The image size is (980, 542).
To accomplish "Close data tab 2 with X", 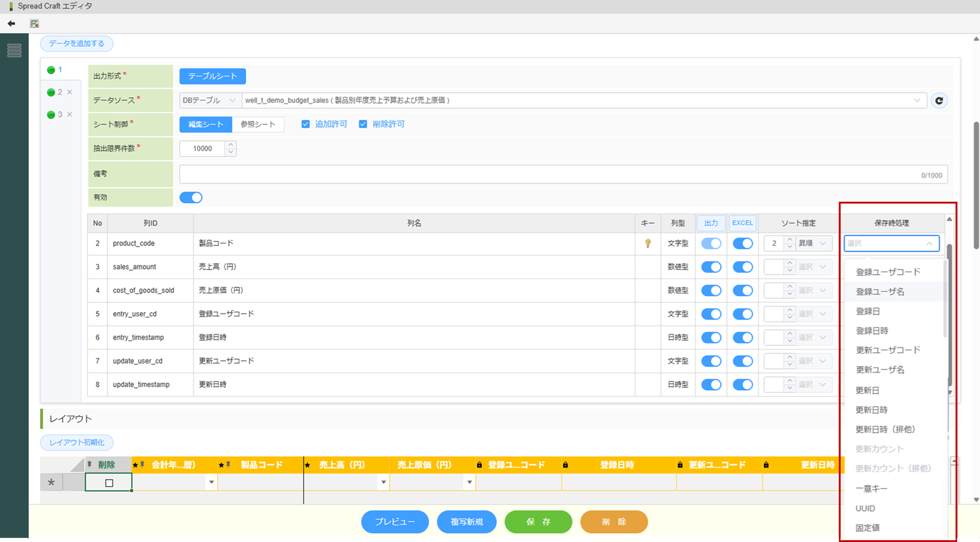I will (x=69, y=92).
